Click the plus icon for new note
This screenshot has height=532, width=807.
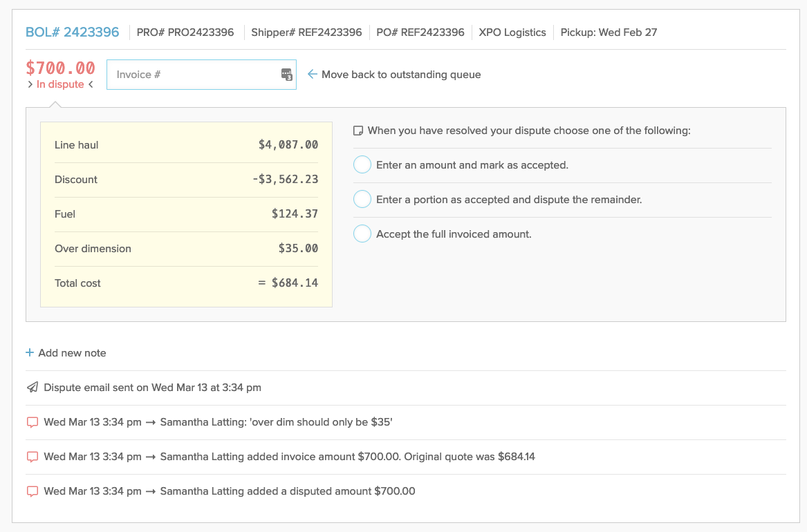[x=30, y=352]
